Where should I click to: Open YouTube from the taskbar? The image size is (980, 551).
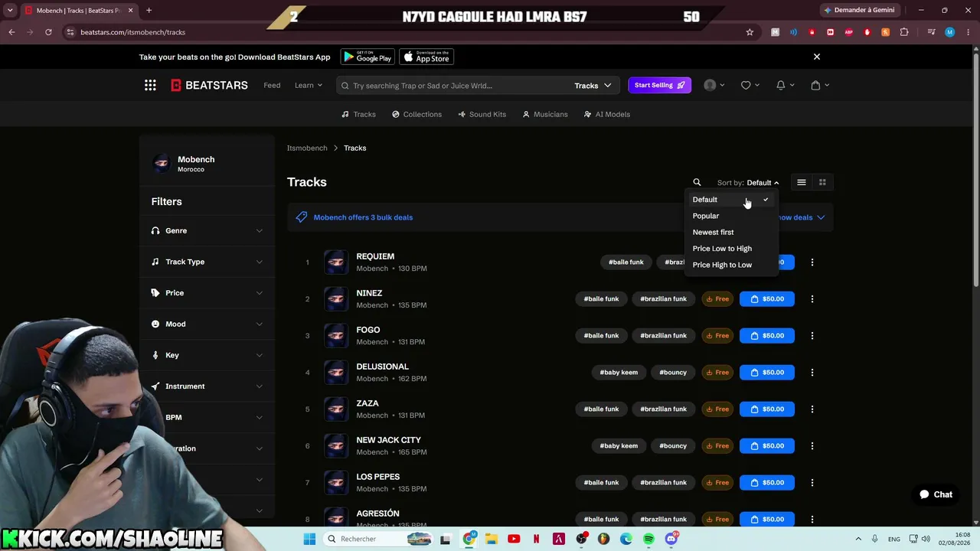514,539
